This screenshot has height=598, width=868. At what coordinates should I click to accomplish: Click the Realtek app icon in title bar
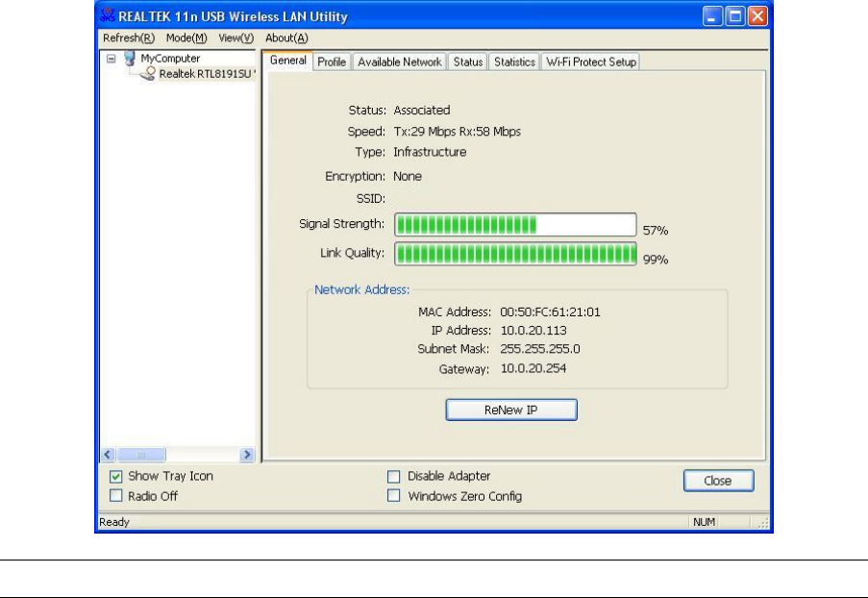coord(108,15)
